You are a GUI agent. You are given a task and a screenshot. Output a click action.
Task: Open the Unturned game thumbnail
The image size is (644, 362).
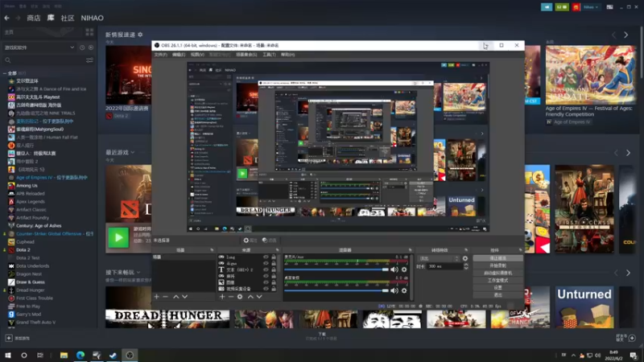tap(584, 307)
